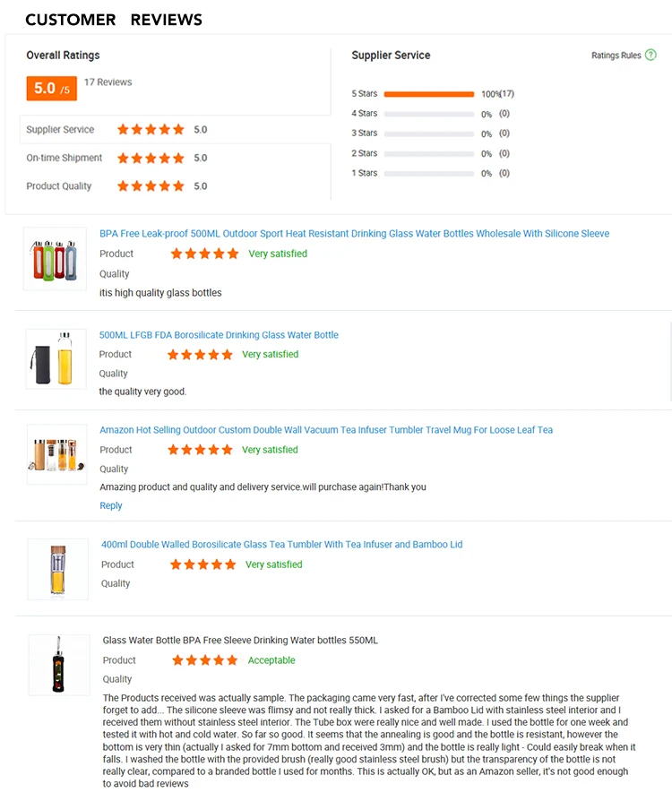Click Product Quality star rating
The height and width of the screenshot is (801, 672).
tap(151, 186)
